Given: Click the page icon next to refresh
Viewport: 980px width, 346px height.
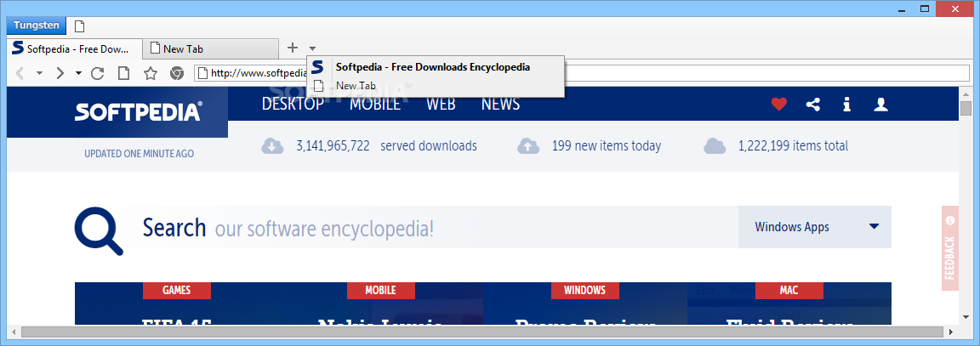Looking at the screenshot, I should pos(123,73).
